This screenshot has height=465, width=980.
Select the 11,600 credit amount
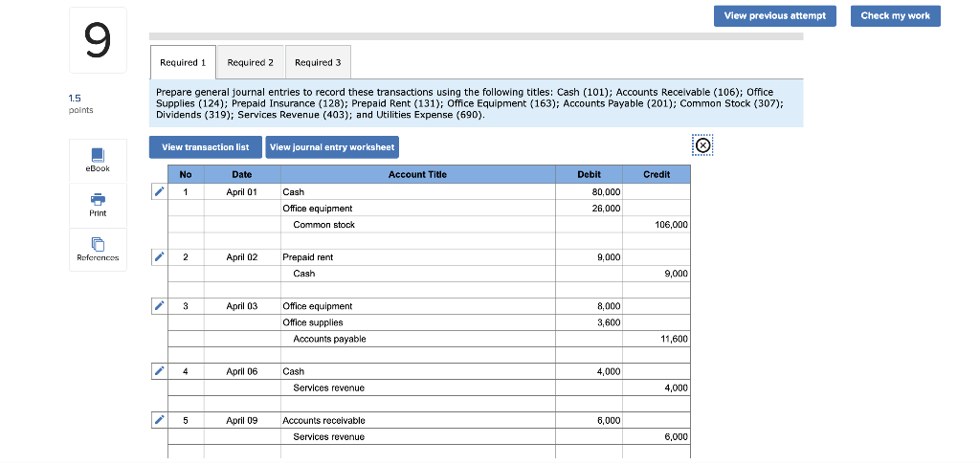(657, 339)
